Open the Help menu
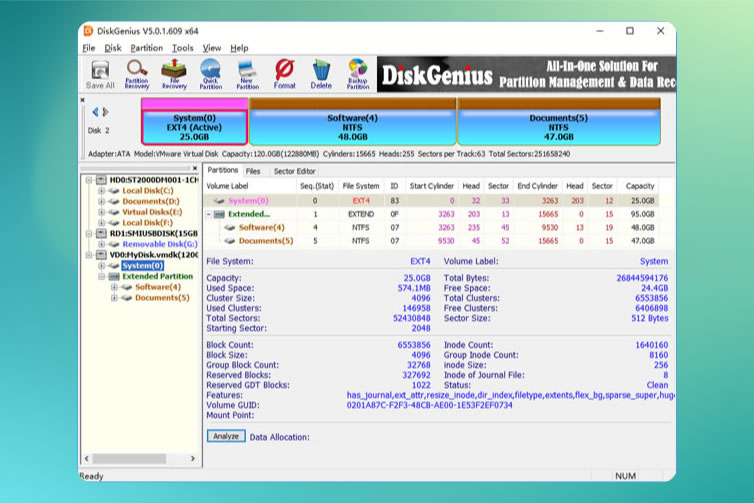Screen dimensions: 754x503 (x=239, y=48)
